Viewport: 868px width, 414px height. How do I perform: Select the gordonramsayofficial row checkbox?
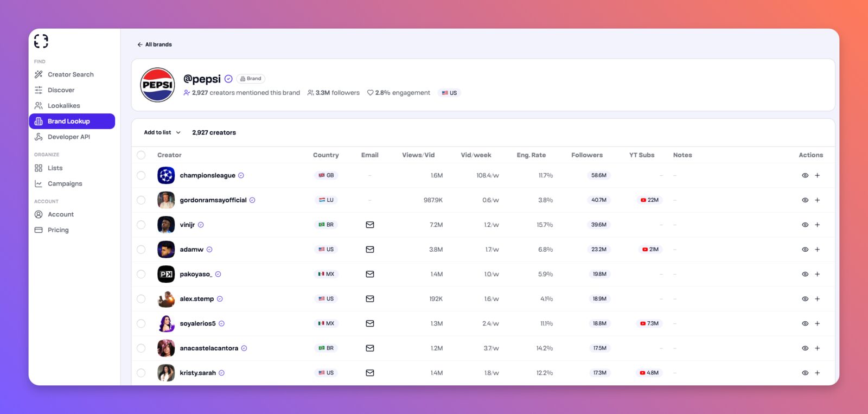pyautogui.click(x=141, y=200)
